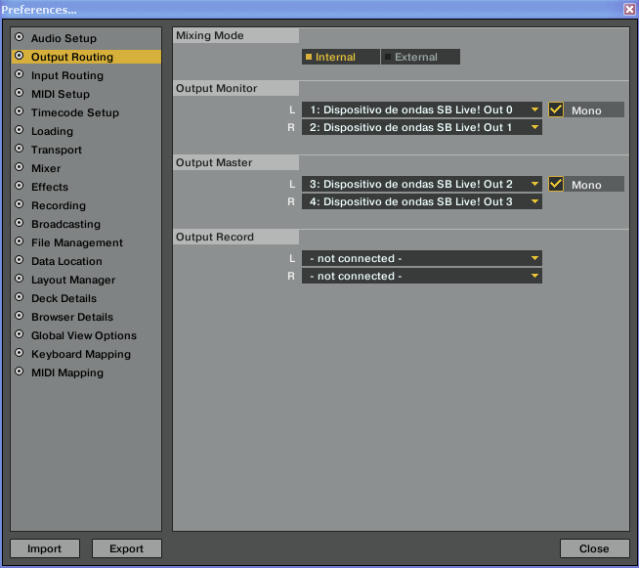639x568 pixels.
Task: Go to Global View Options
Action: (x=84, y=336)
